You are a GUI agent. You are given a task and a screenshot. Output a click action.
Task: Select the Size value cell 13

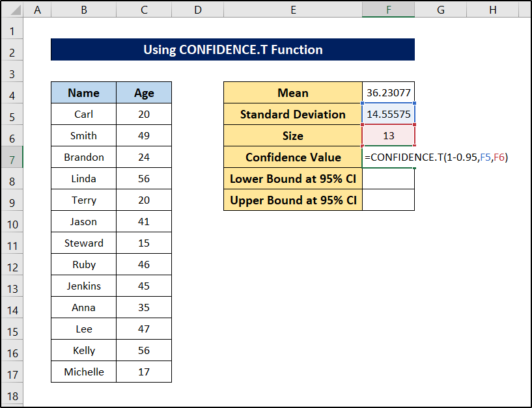(x=388, y=136)
